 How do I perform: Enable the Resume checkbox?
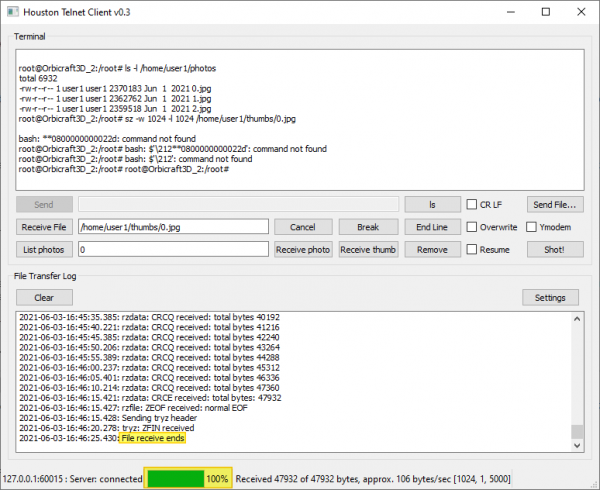tap(473, 249)
